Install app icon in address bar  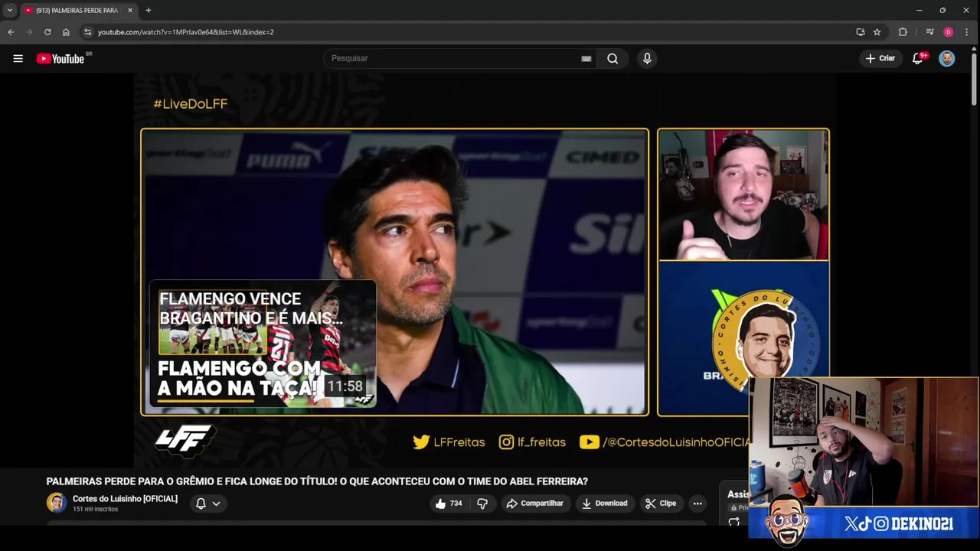tap(861, 32)
